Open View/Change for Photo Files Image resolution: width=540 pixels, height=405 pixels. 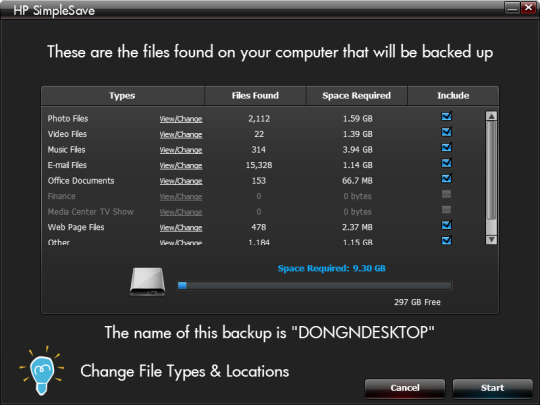(x=181, y=119)
